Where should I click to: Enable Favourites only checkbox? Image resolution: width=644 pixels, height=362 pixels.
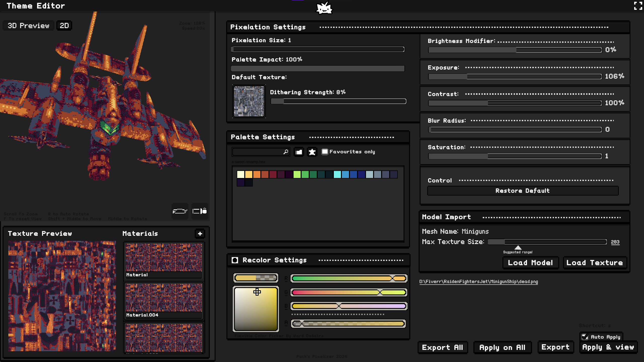click(325, 152)
